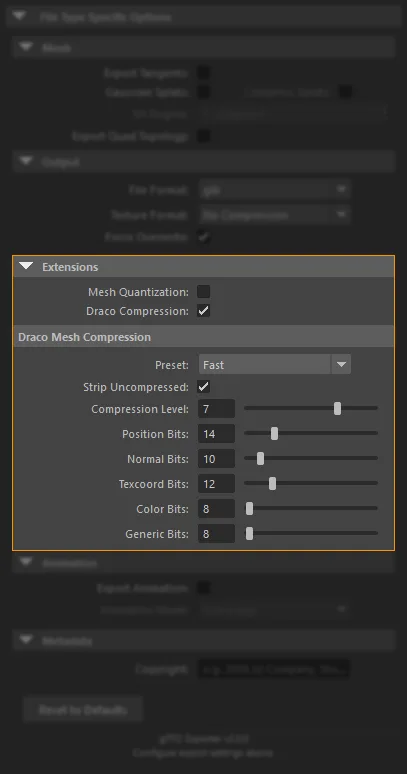Click the Compression Level slider handle

click(x=337, y=408)
